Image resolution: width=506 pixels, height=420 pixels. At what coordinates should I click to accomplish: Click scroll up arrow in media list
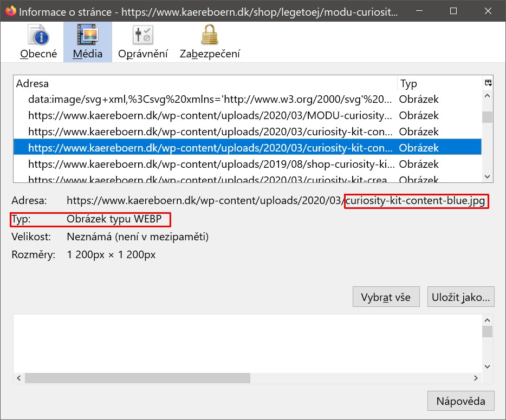point(487,96)
